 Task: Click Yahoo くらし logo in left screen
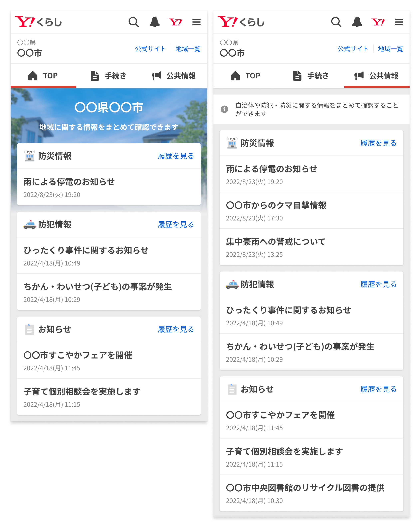38,22
